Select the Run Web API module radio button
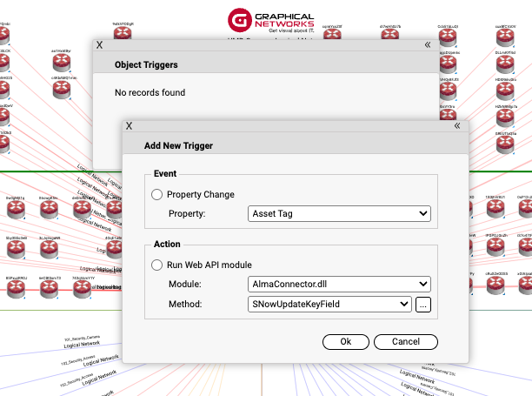 (157, 265)
